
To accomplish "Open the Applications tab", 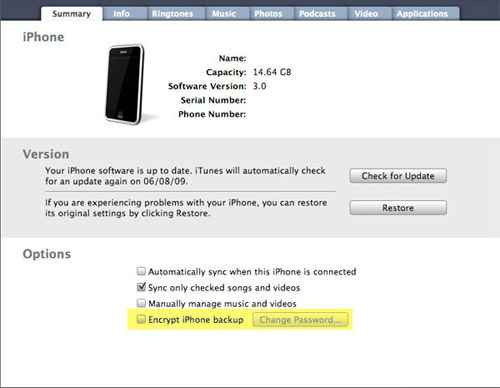I will point(422,14).
